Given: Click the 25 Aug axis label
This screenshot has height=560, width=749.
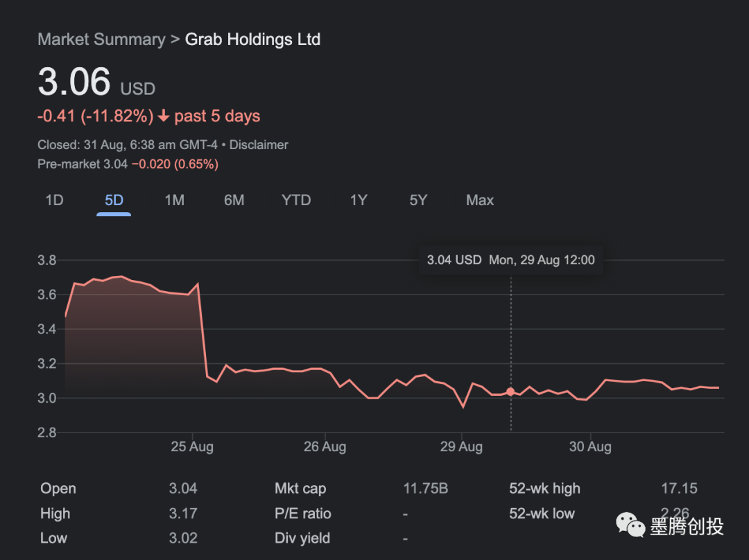Looking at the screenshot, I should (x=192, y=447).
